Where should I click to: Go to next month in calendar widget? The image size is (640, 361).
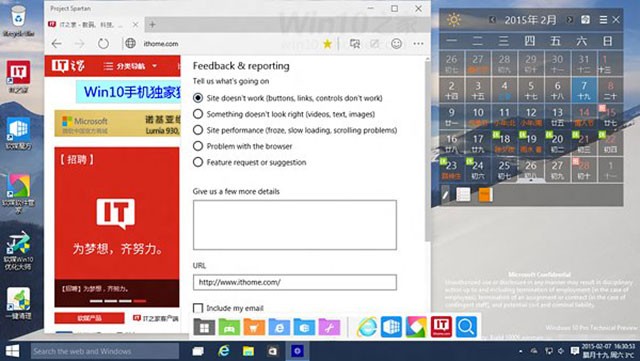569,20
